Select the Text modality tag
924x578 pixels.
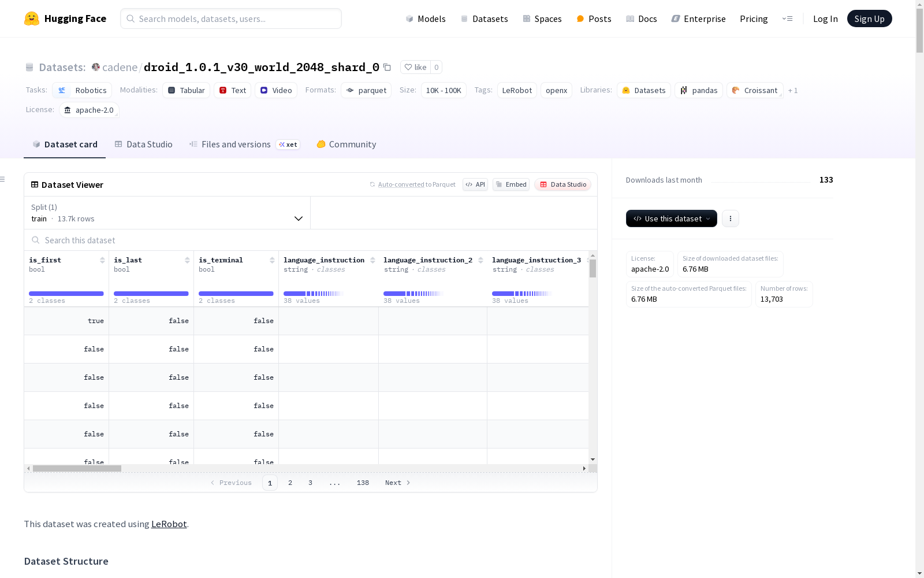[233, 90]
